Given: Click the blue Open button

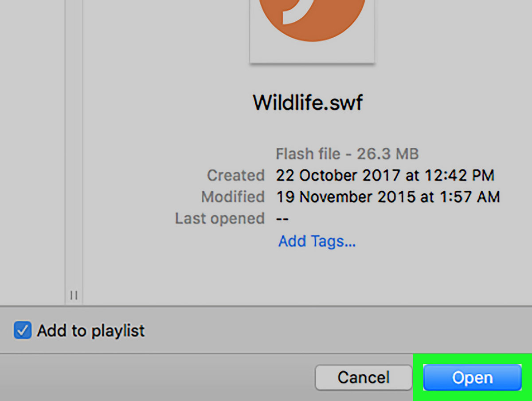Looking at the screenshot, I should point(472,377).
